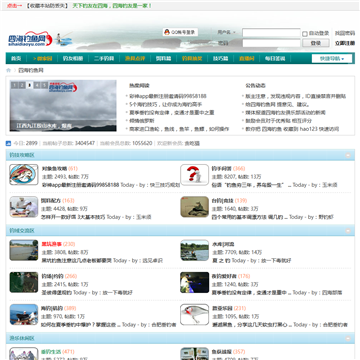Viewport: 360px width, 360px height.
Task: Click the home icon in breadcrumb
Action: (x=8, y=70)
